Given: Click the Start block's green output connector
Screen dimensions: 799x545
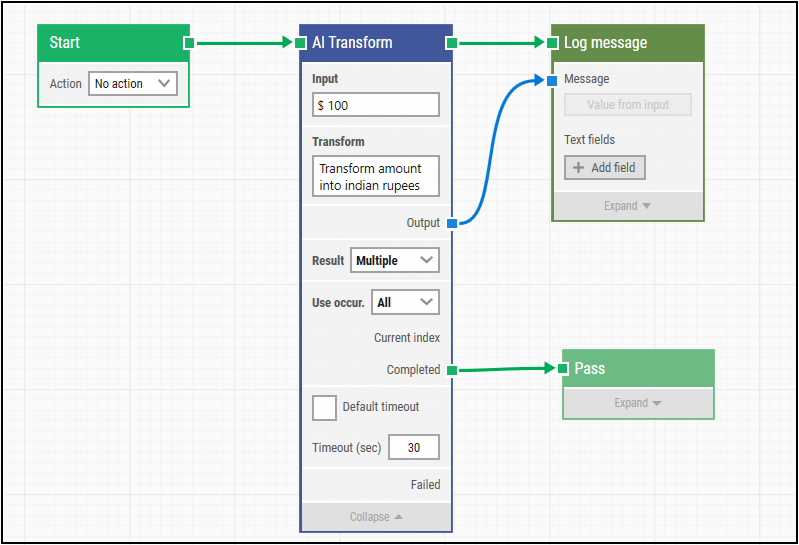Looking at the screenshot, I should [x=189, y=43].
